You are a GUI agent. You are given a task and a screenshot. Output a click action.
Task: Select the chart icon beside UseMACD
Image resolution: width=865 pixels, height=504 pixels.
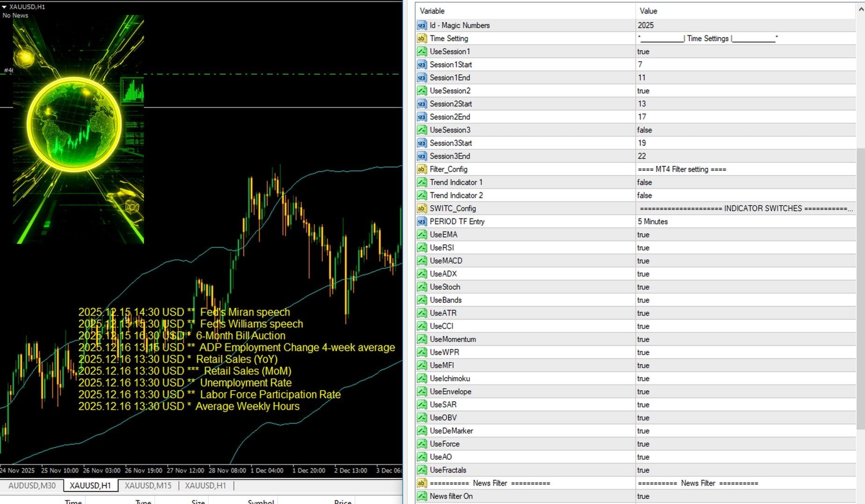[x=421, y=261]
